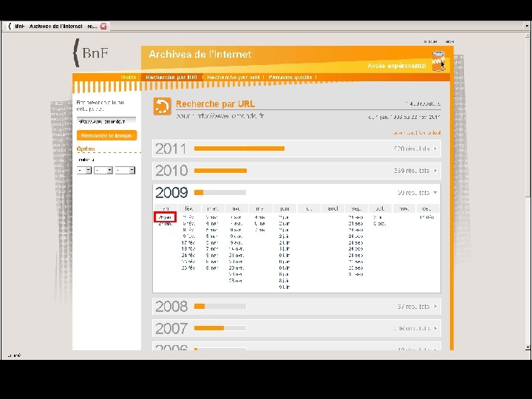This screenshot has width=532, height=399.
Task: Collapse the 2009 results row arrow
Action: click(435, 193)
